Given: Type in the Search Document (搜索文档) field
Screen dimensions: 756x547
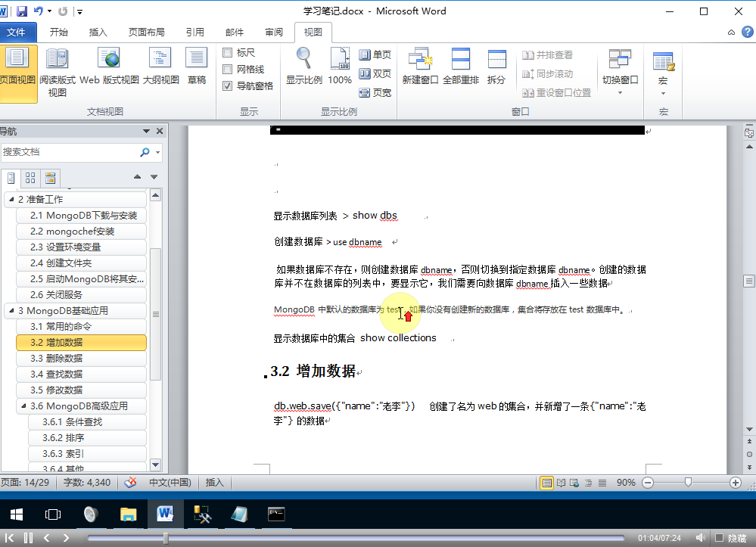Looking at the screenshot, I should coord(68,152).
